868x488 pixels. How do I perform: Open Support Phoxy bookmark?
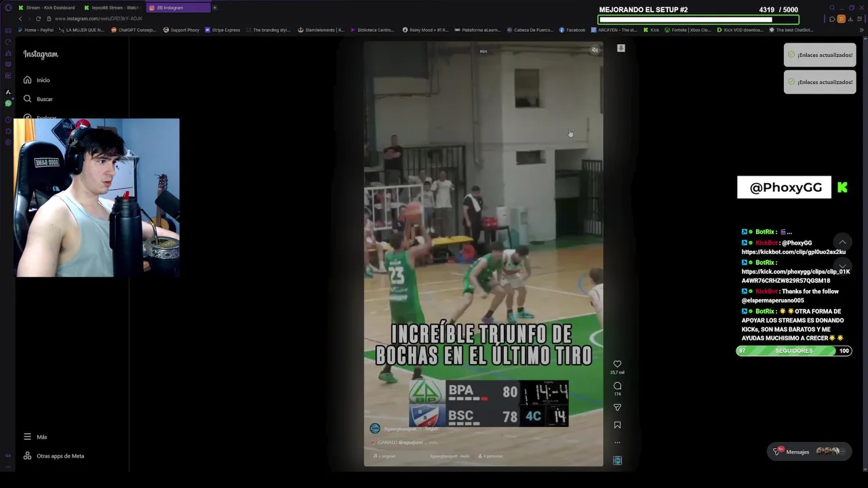click(x=181, y=30)
